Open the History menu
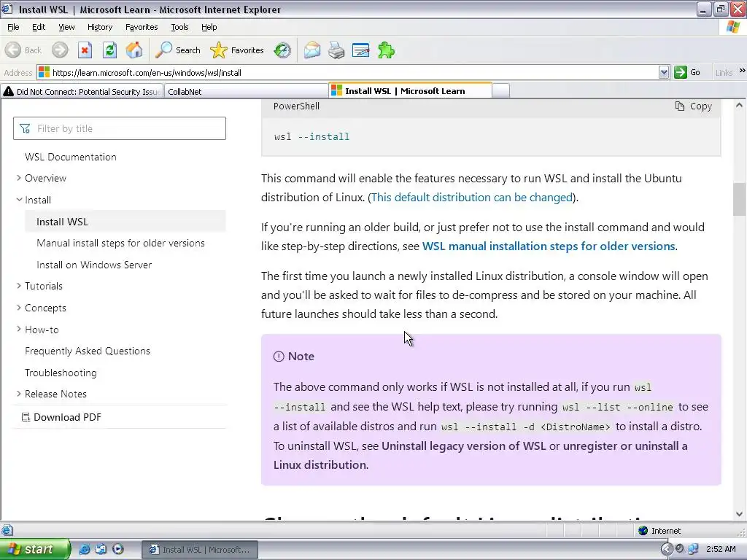Image resolution: width=747 pixels, height=560 pixels. tap(99, 27)
